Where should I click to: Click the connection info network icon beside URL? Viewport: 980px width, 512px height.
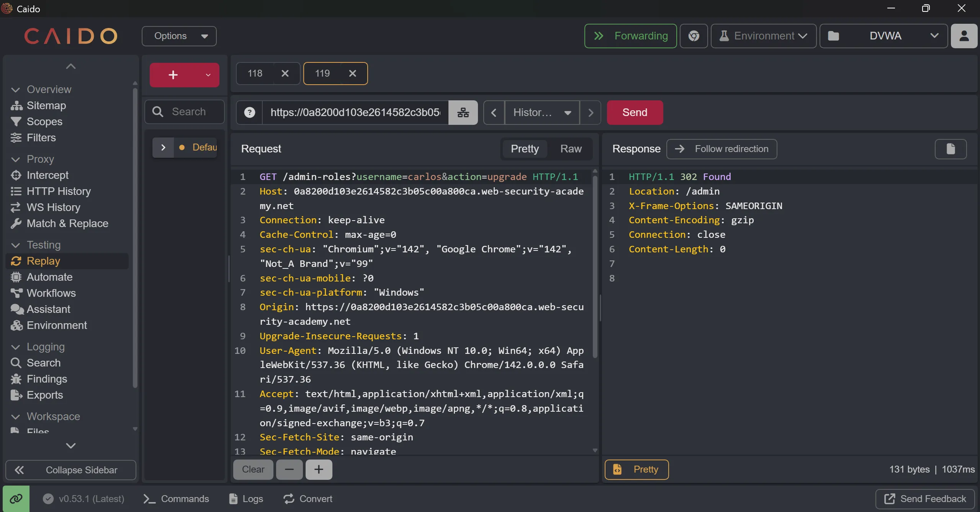[463, 113]
